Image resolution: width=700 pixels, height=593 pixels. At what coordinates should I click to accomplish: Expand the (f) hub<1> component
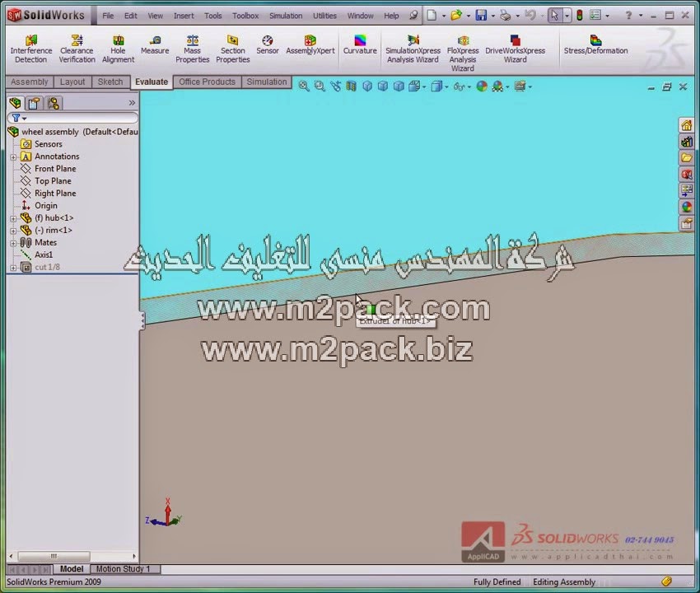click(x=13, y=219)
